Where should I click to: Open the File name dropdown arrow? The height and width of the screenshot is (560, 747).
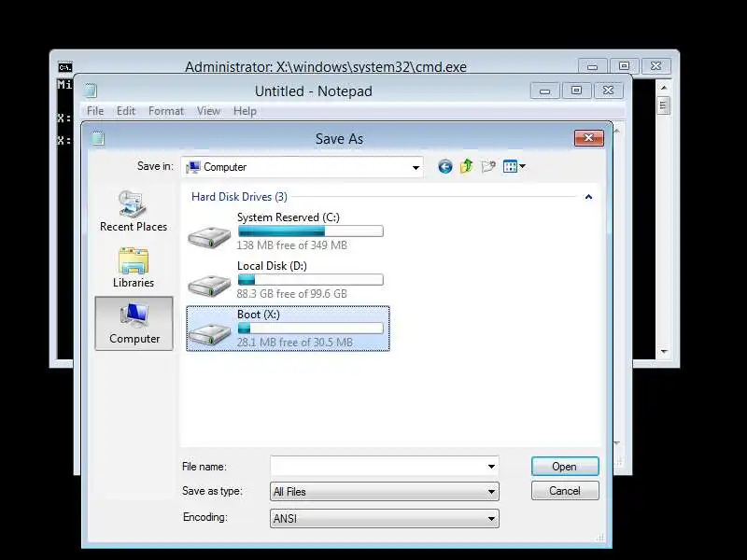pyautogui.click(x=491, y=466)
